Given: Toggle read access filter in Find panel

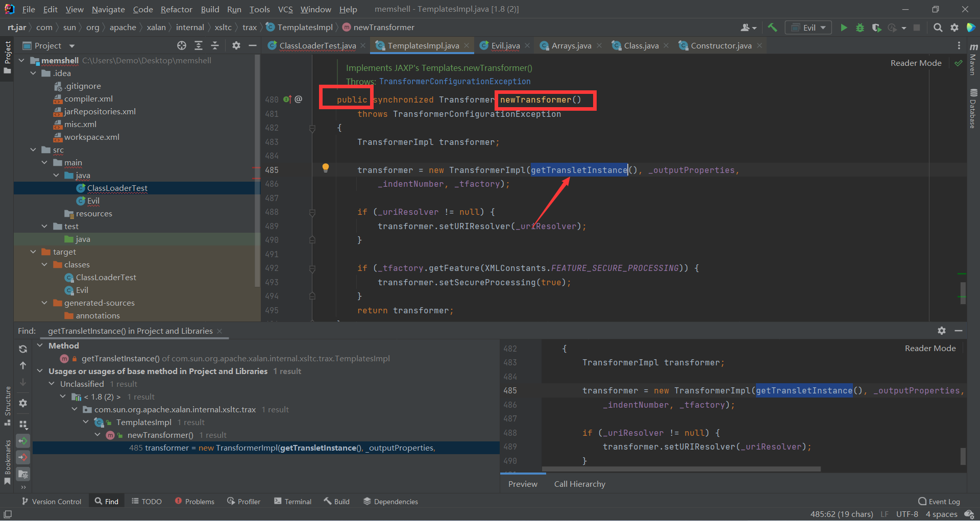Looking at the screenshot, I should coord(23,441).
